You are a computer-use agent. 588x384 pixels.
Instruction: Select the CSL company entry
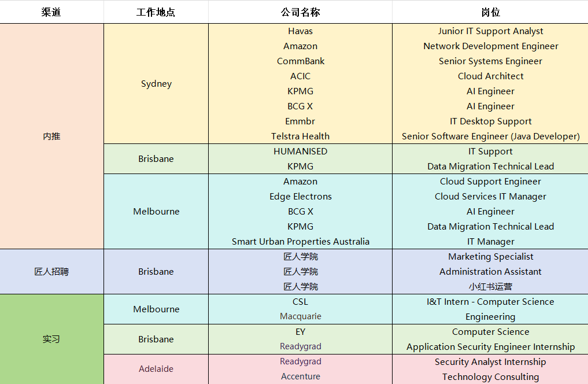tap(301, 301)
